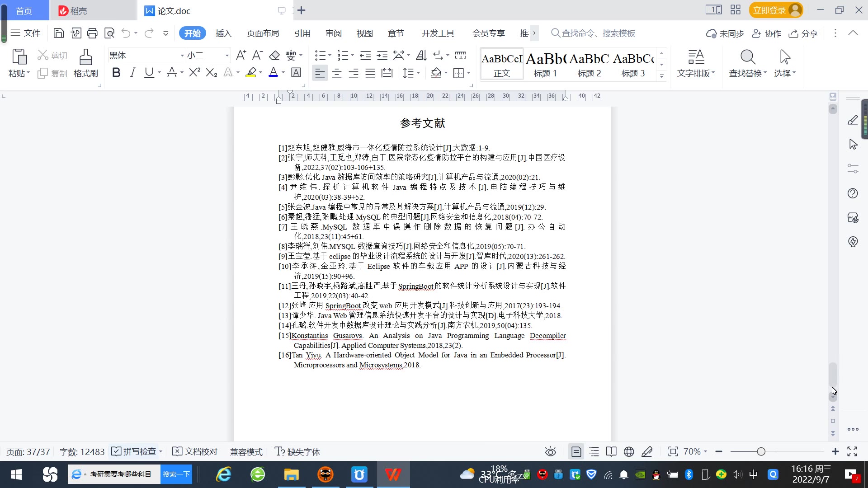The height and width of the screenshot is (488, 868).
Task: Toggle eye protection mode icon
Action: (x=550, y=451)
